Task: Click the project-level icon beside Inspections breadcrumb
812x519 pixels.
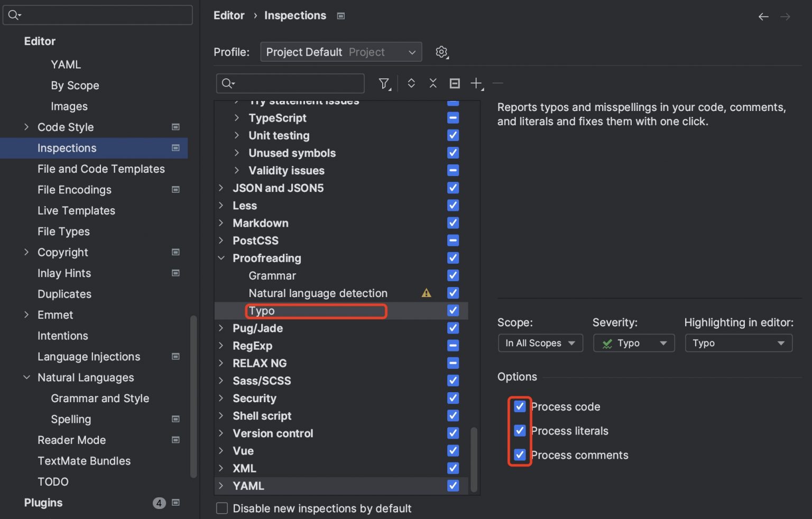Action: (341, 16)
